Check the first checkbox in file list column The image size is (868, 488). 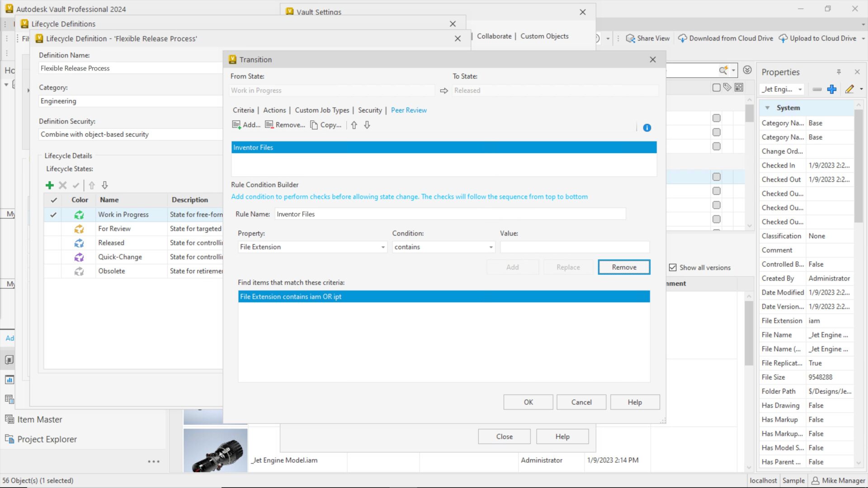tap(717, 118)
